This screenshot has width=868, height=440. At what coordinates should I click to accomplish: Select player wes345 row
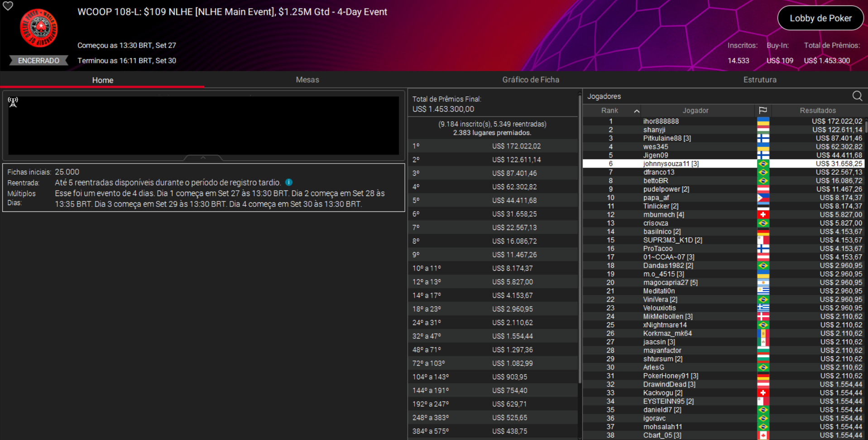coord(723,147)
